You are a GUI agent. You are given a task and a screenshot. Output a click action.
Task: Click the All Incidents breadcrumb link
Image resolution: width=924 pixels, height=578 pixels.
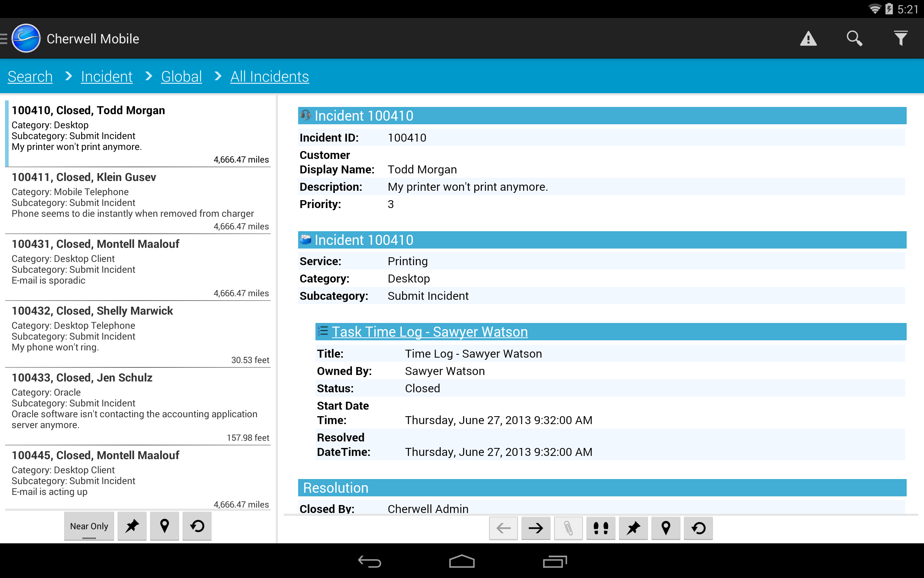270,77
